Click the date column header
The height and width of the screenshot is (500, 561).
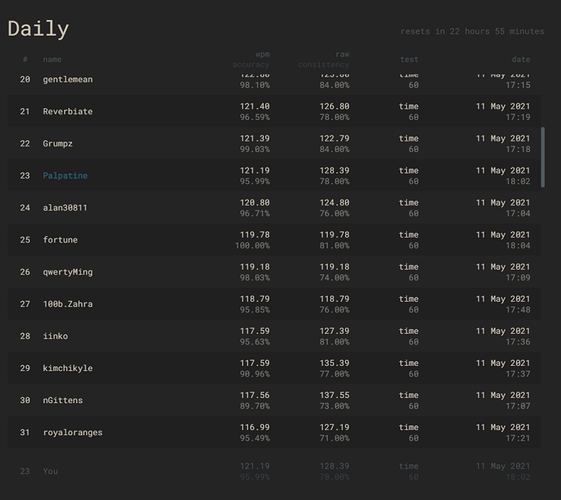521,59
